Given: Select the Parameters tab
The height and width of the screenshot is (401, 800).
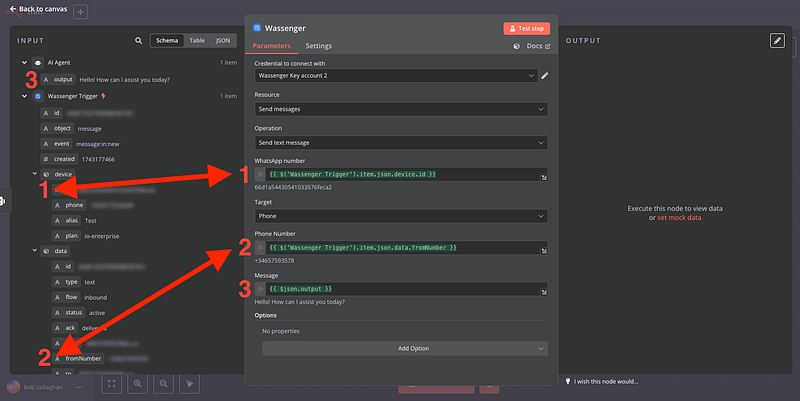Looking at the screenshot, I should 272,46.
